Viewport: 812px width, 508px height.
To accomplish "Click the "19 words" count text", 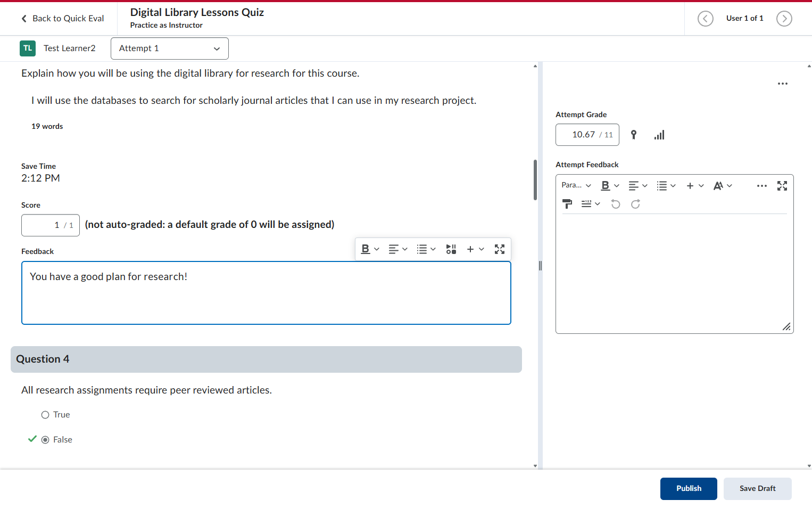I will pos(47,127).
